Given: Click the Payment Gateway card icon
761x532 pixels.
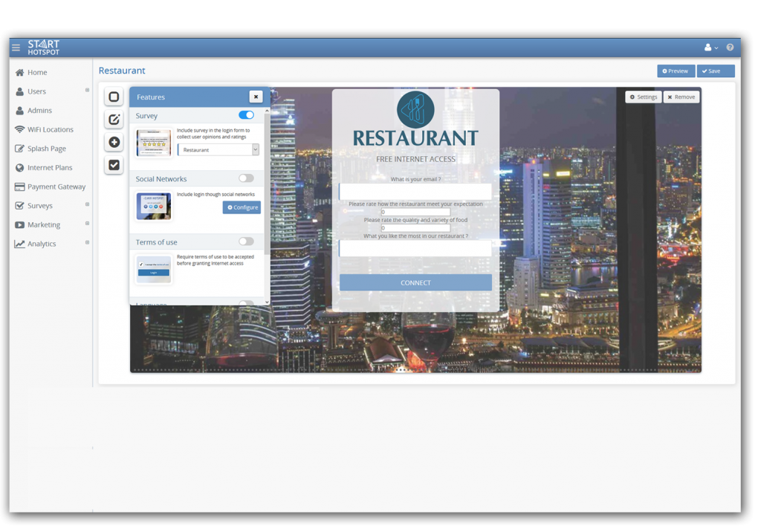Looking at the screenshot, I should (x=19, y=186).
